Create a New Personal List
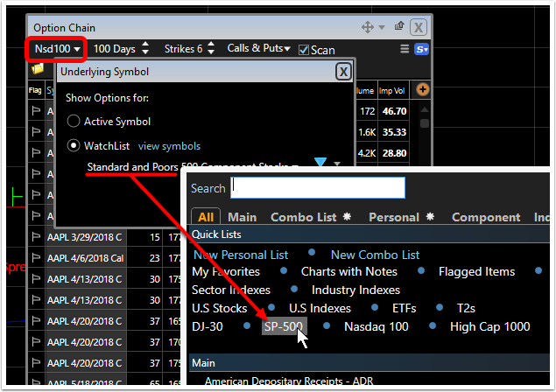 click(241, 255)
